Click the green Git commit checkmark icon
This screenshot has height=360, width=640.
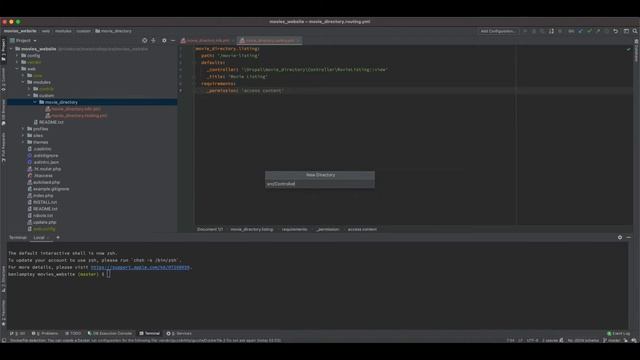(x=589, y=31)
